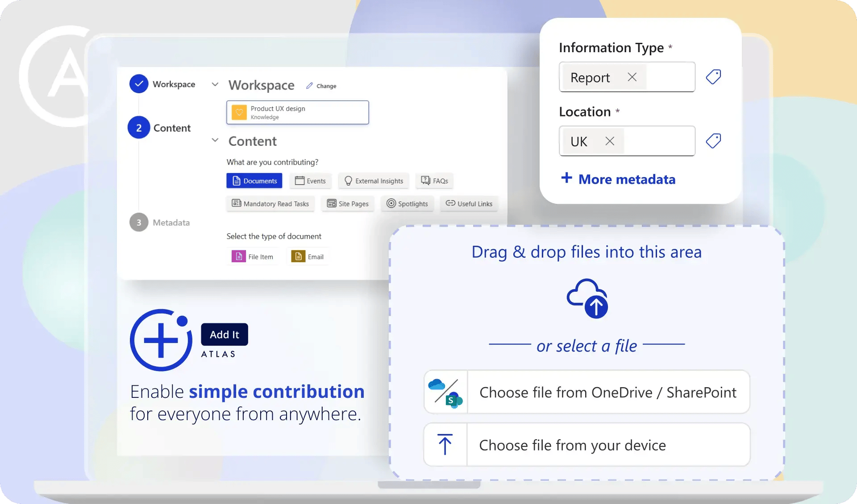This screenshot has width=857, height=504.
Task: Select Documents contribution type
Action: 254,181
